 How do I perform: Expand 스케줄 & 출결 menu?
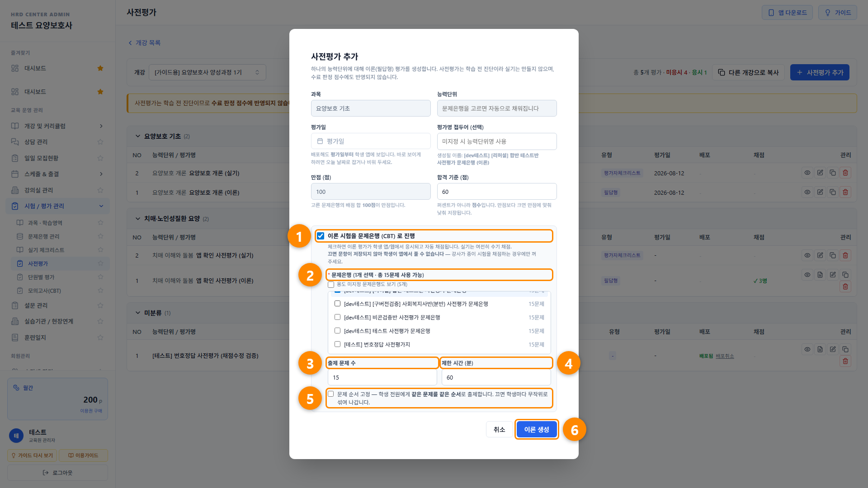coord(58,174)
